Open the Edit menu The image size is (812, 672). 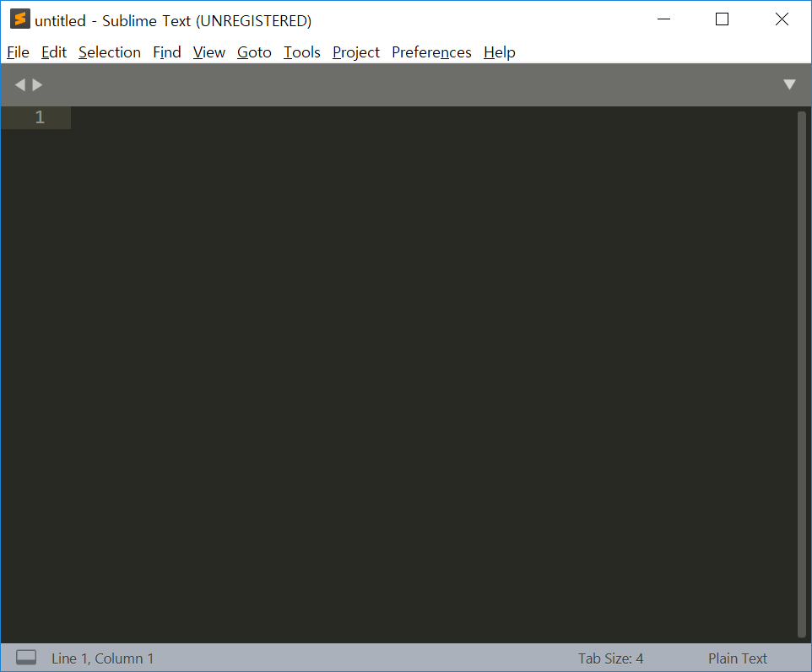point(54,52)
